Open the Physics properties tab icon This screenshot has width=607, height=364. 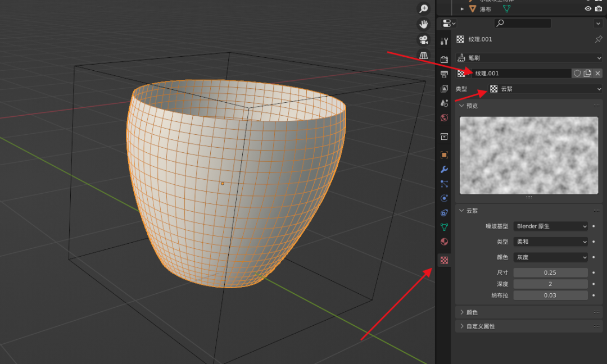(x=444, y=198)
